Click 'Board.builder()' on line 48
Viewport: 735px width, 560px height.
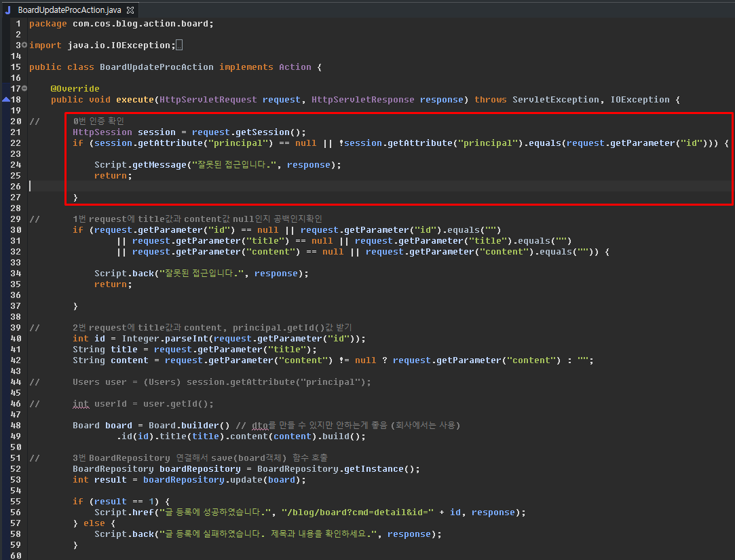[189, 426]
